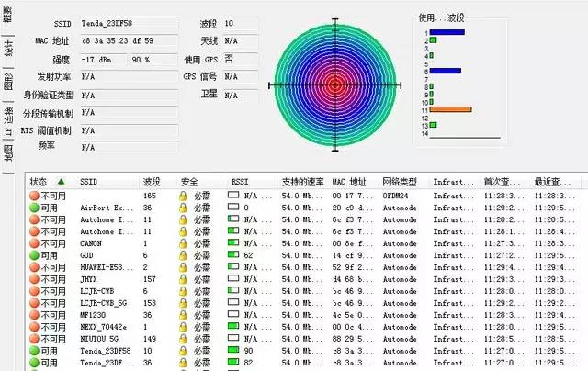Sort by the 波段 column header
The image size is (588, 371).
click(152, 182)
